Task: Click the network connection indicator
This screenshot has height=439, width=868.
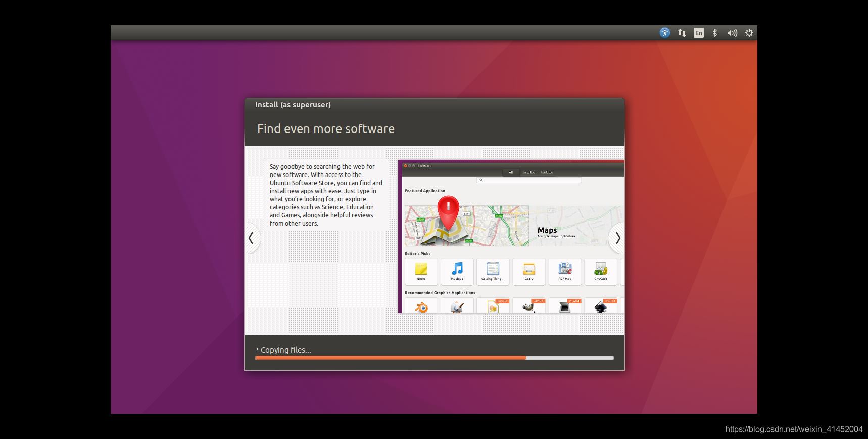Action: coord(682,33)
